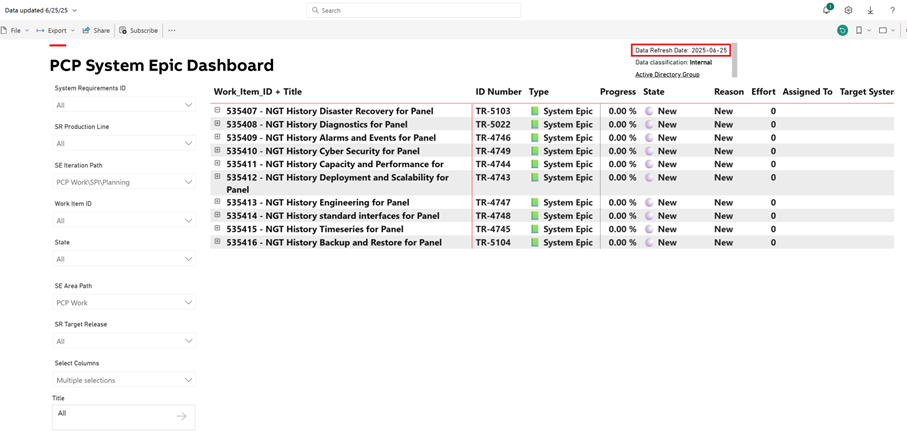Click the header info panel scrollbar
The width and height of the screenshot is (907, 447).
(x=735, y=60)
